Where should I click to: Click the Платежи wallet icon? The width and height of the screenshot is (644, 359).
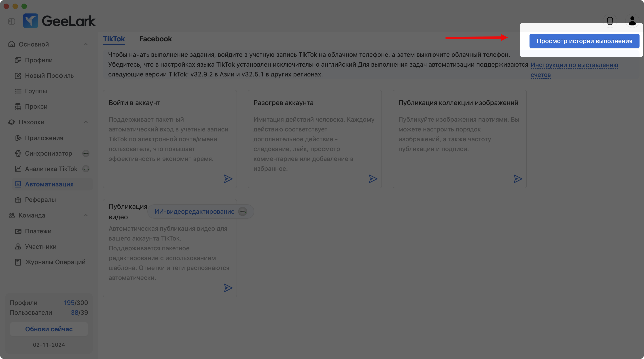click(x=18, y=231)
